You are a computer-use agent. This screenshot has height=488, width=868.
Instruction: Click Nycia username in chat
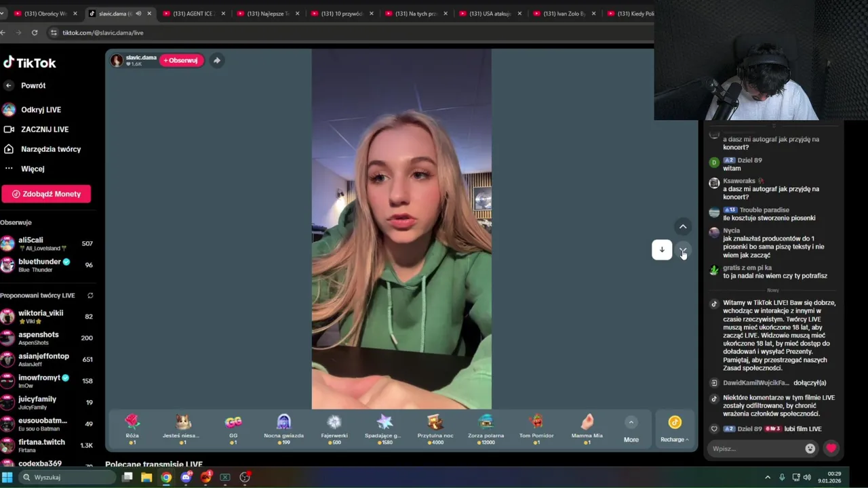[x=731, y=230]
